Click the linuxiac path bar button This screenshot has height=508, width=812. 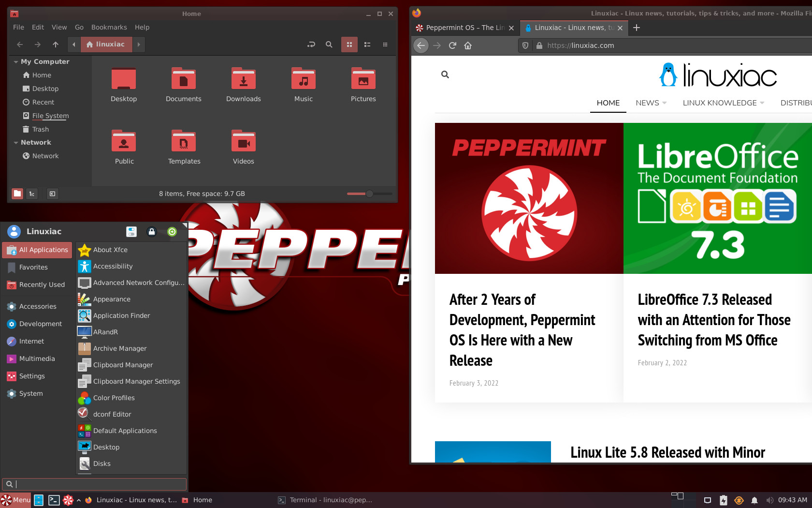[106, 45]
